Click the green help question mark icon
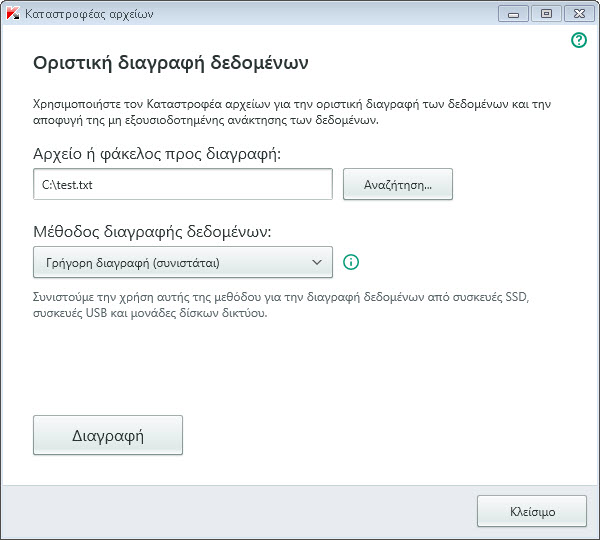The image size is (600, 540). [x=578, y=41]
